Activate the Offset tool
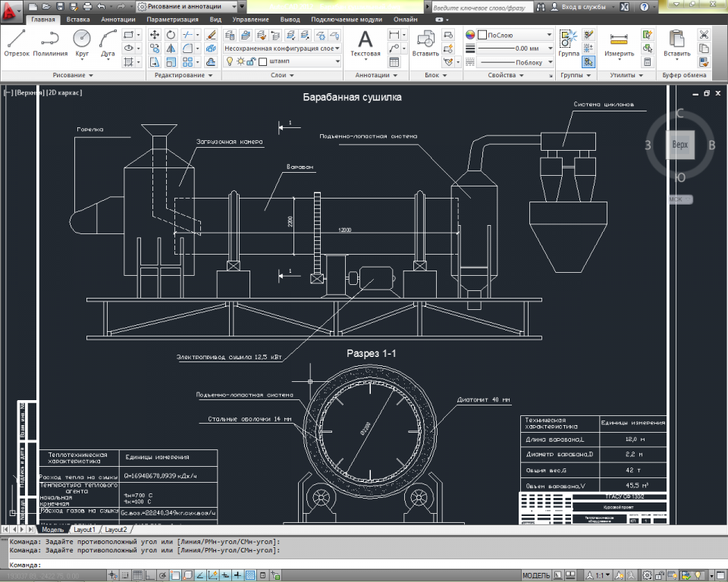 tap(212, 61)
